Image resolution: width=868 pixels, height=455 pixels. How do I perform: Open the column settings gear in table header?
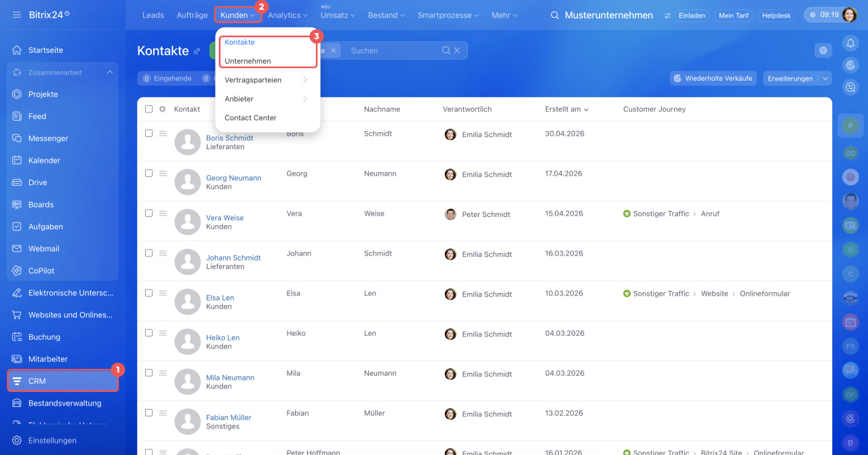coord(163,109)
